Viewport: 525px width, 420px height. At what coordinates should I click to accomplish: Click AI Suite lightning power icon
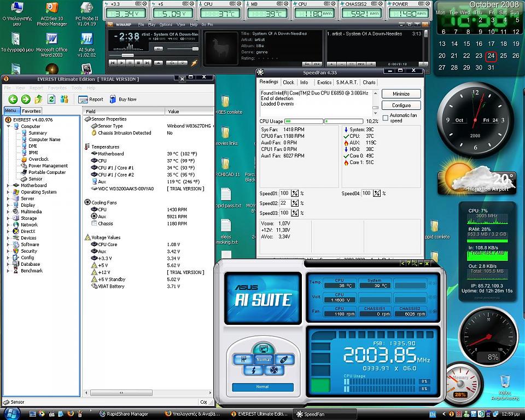pos(253,370)
